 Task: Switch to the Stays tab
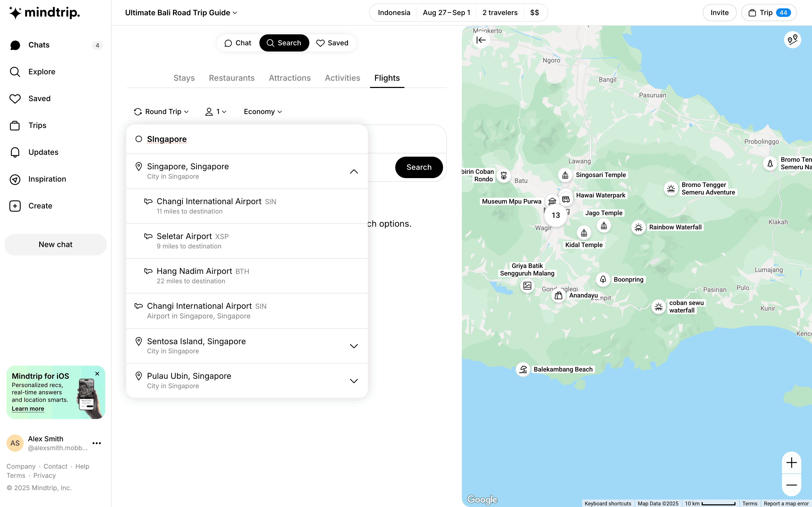click(x=184, y=78)
